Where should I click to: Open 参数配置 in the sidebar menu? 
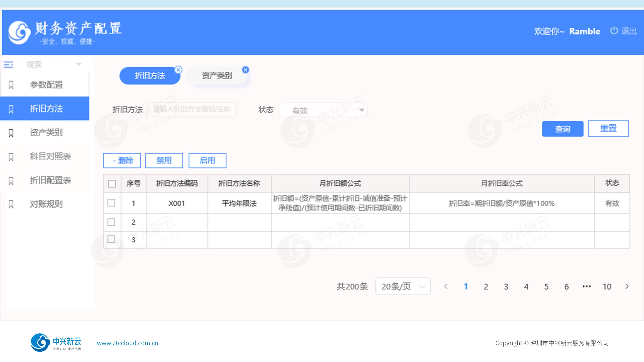click(x=44, y=85)
